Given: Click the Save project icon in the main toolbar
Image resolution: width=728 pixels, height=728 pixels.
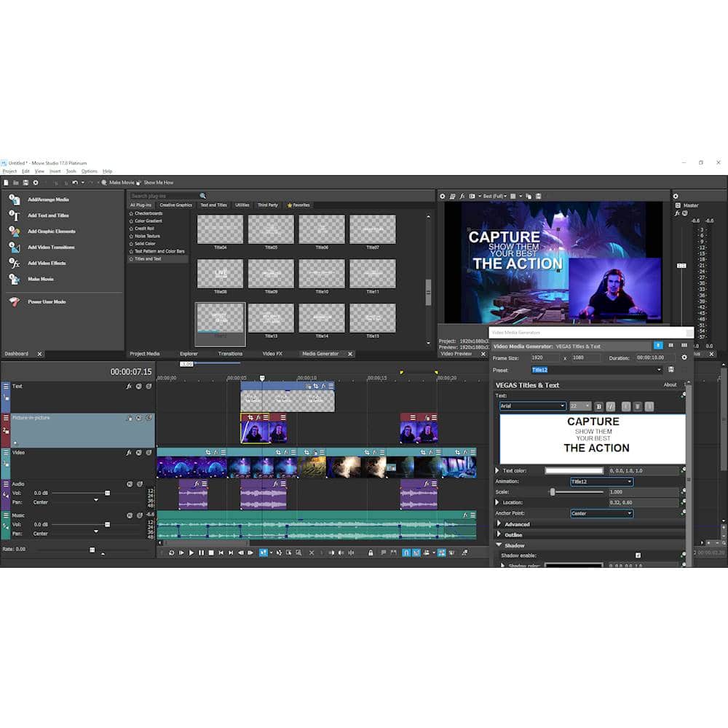Looking at the screenshot, I should coord(25,183).
